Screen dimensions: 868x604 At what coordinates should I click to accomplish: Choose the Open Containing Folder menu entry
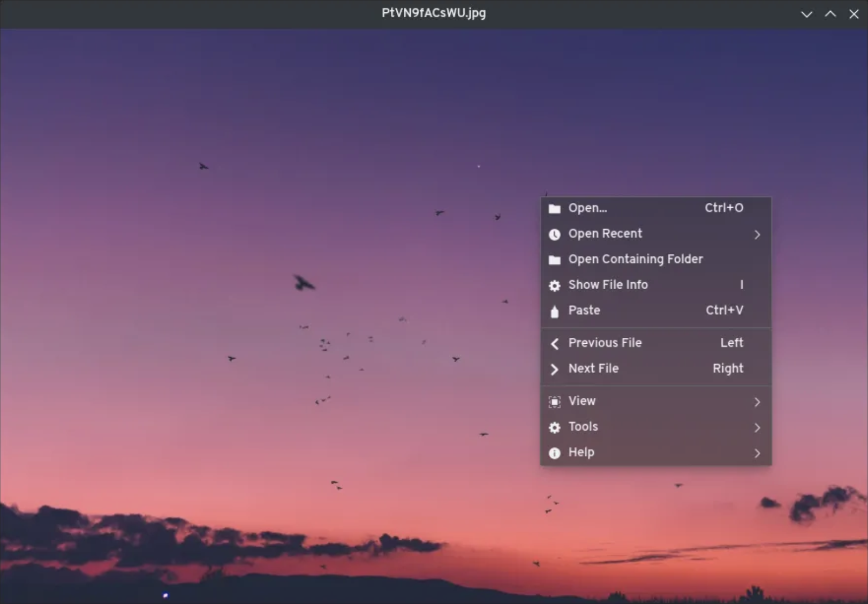click(x=635, y=259)
